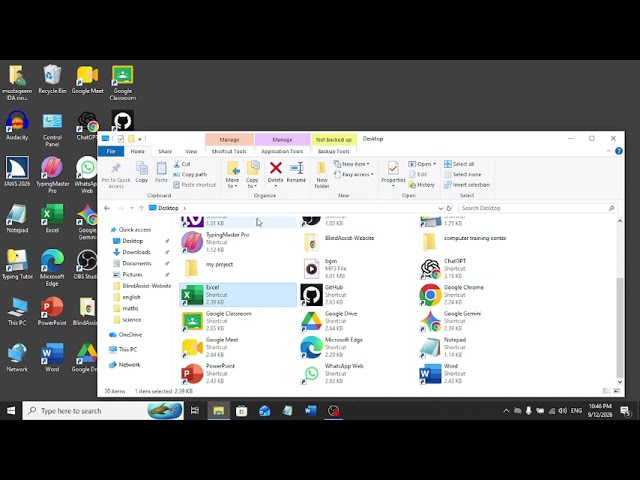The width and height of the screenshot is (640, 480).
Task: Open address bar history dropdown
Action: point(440,208)
